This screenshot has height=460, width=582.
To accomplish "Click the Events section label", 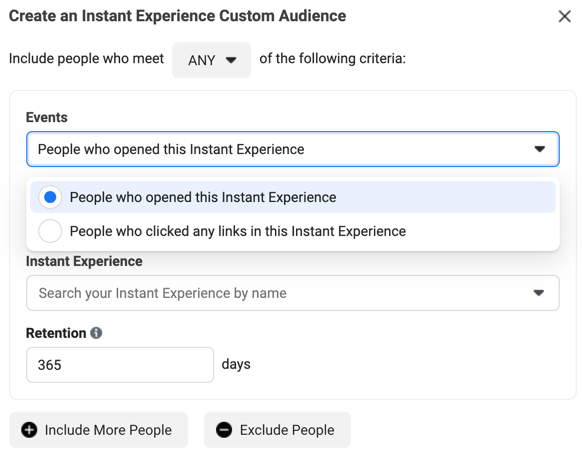I will 47,117.
